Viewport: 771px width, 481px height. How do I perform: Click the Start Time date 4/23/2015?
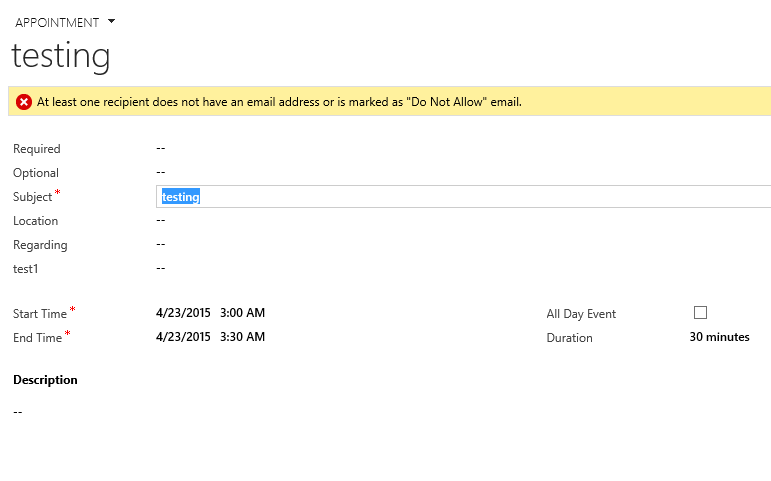[183, 313]
